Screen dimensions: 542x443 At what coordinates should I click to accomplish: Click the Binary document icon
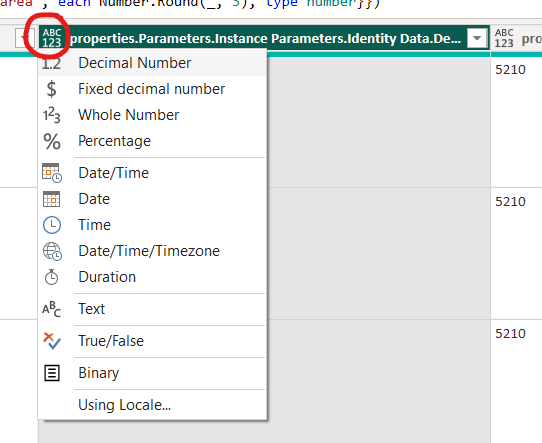[x=52, y=373]
